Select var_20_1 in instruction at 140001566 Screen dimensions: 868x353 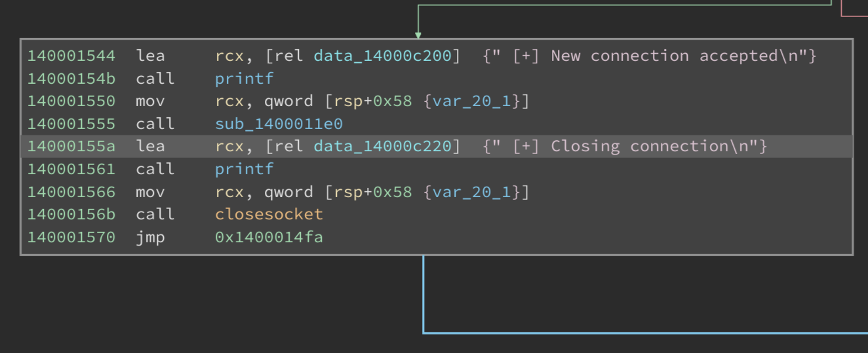click(x=472, y=192)
